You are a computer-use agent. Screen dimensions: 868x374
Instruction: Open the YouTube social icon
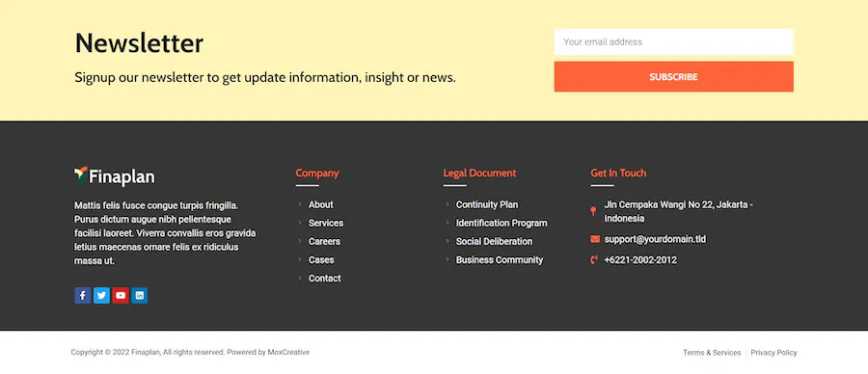pos(121,295)
